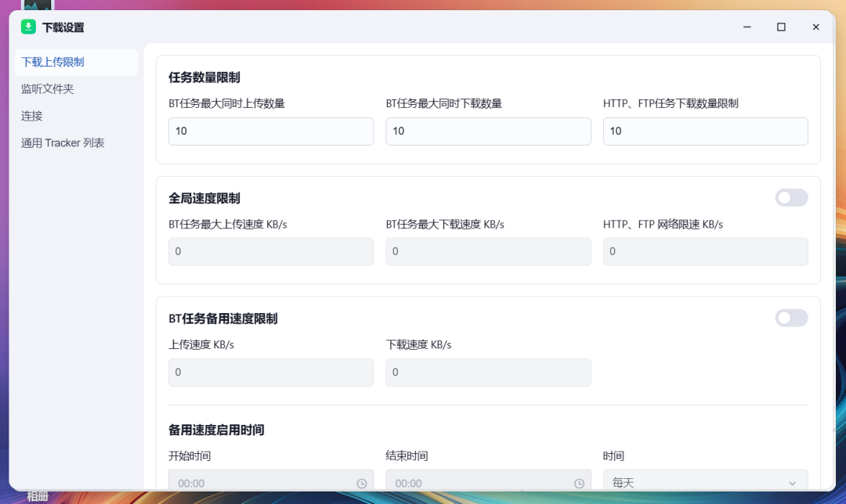The image size is (846, 504).
Task: Click the 结束时间 time field
Action: [x=488, y=481]
